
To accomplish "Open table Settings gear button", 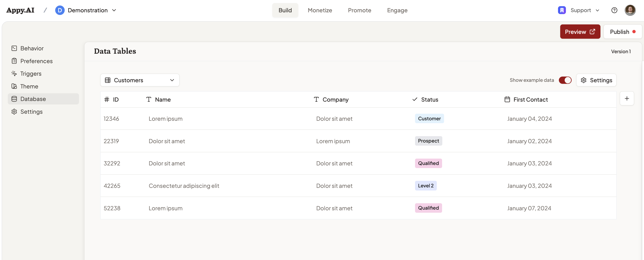I will [x=596, y=80].
